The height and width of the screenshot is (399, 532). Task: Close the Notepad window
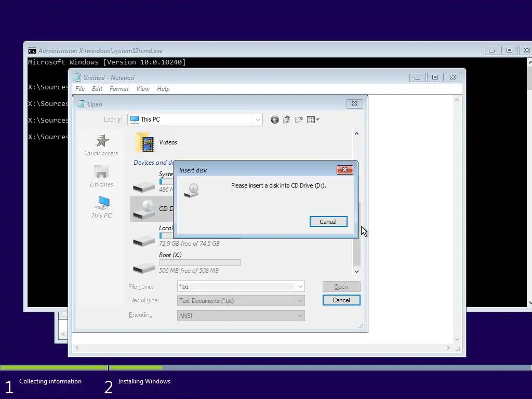[x=453, y=77]
